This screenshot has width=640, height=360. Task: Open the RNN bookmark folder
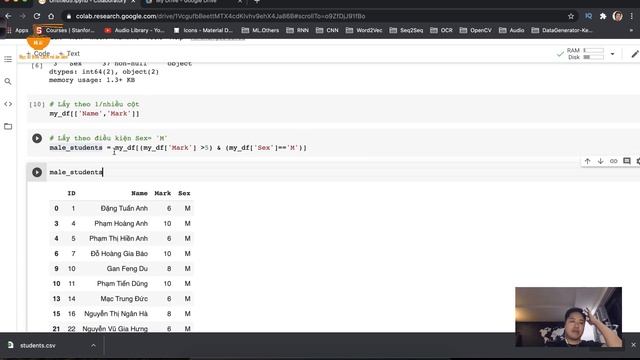298,30
